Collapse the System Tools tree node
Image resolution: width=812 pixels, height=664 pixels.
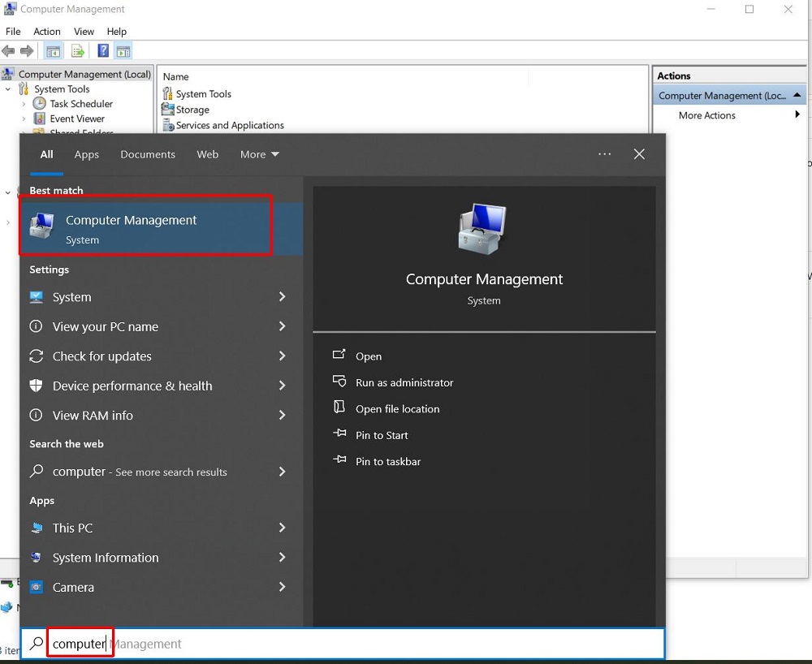click(8, 89)
